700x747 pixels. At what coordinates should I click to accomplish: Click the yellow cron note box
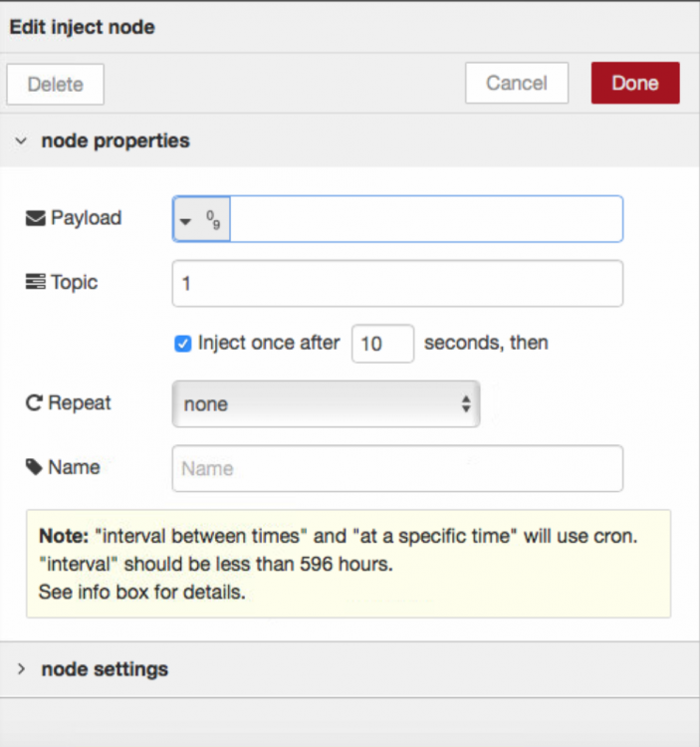349,564
